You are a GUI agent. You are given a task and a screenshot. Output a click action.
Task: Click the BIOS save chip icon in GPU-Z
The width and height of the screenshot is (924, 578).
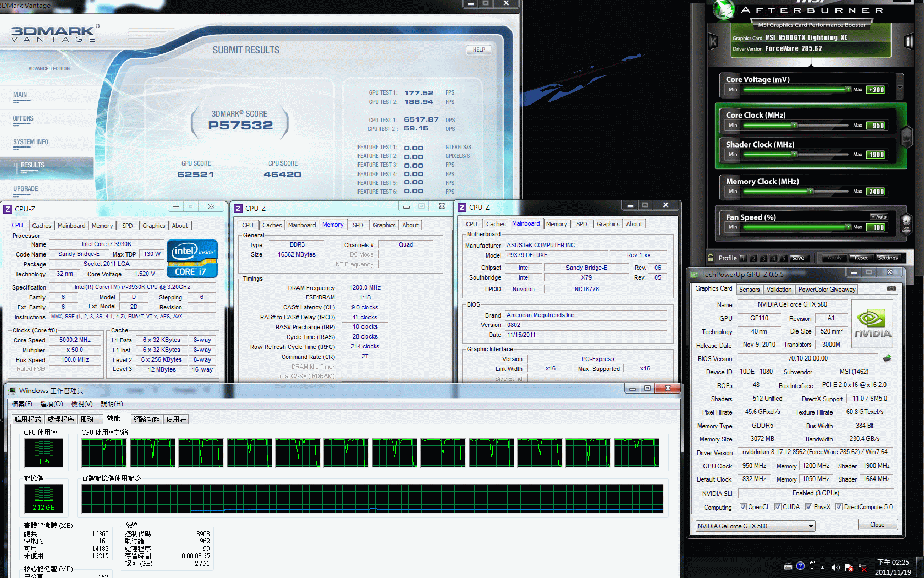tap(887, 358)
